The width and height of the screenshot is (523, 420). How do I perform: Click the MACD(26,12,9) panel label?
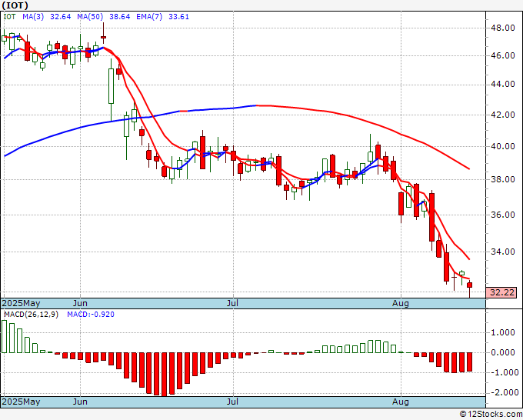pos(31,315)
